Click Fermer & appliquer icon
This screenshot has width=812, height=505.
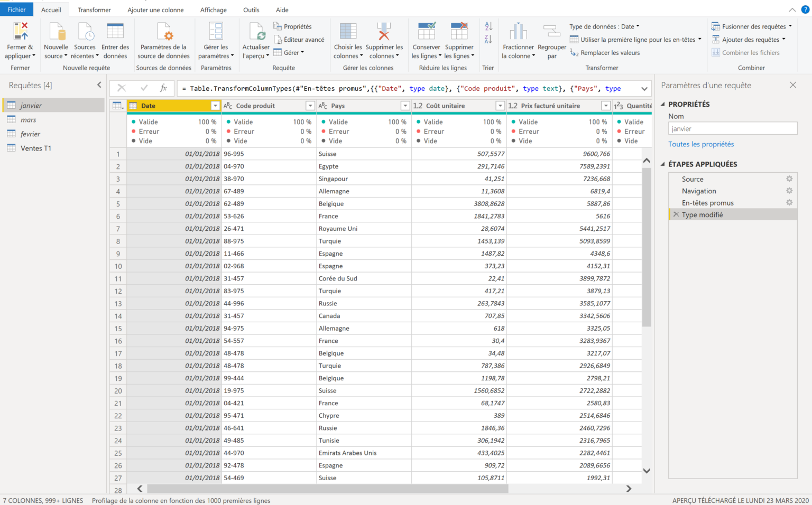tap(21, 31)
